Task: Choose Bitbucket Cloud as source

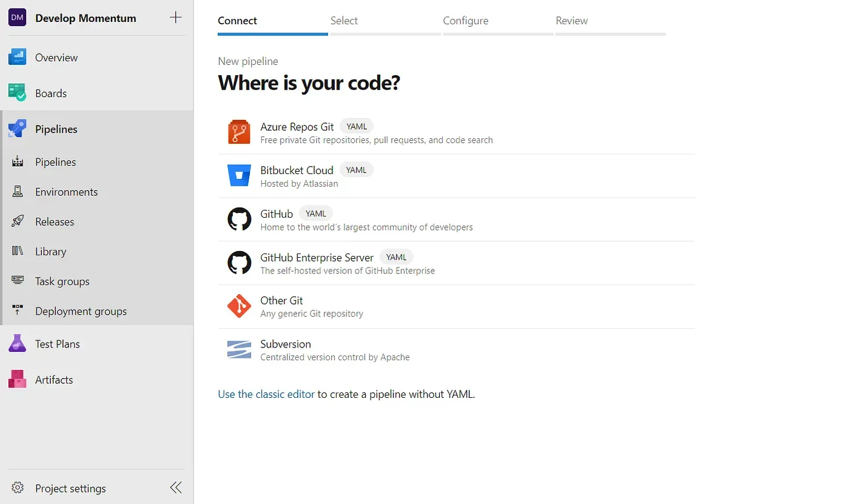Action: [x=456, y=176]
